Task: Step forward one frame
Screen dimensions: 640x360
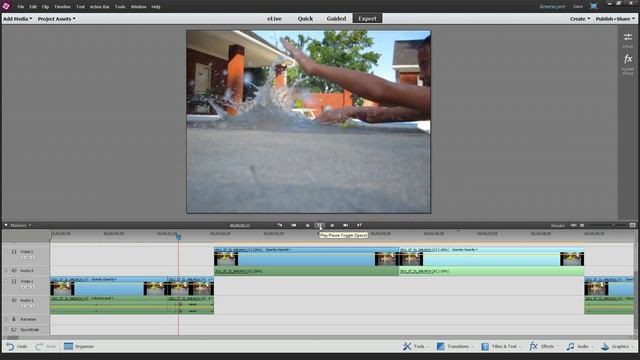Action: pyautogui.click(x=332, y=225)
